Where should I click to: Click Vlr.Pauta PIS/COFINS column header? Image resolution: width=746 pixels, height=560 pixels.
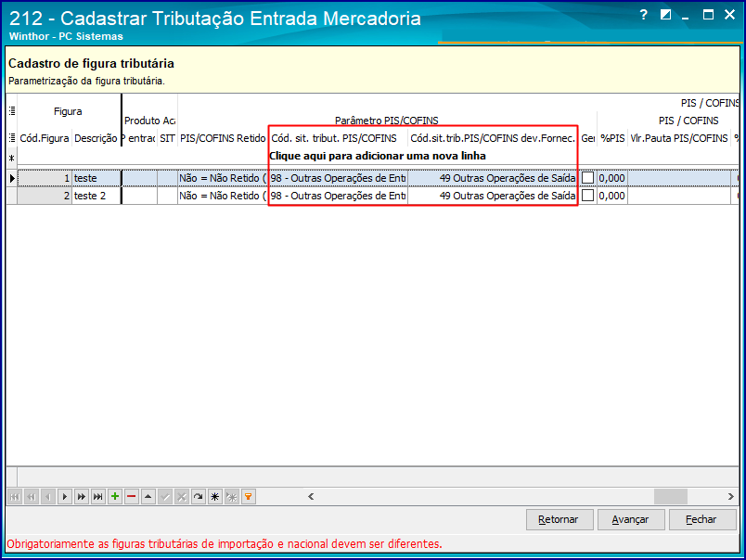click(x=679, y=138)
